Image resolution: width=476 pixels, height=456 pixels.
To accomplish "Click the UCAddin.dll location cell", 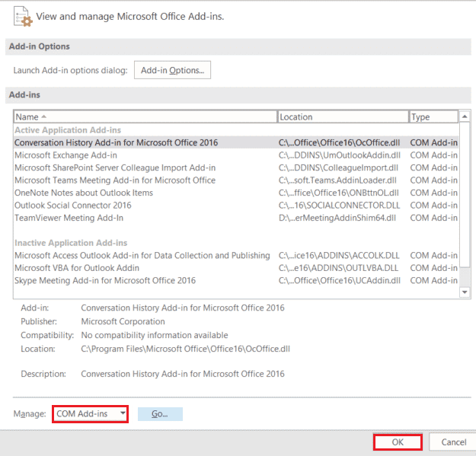I will tap(340, 281).
